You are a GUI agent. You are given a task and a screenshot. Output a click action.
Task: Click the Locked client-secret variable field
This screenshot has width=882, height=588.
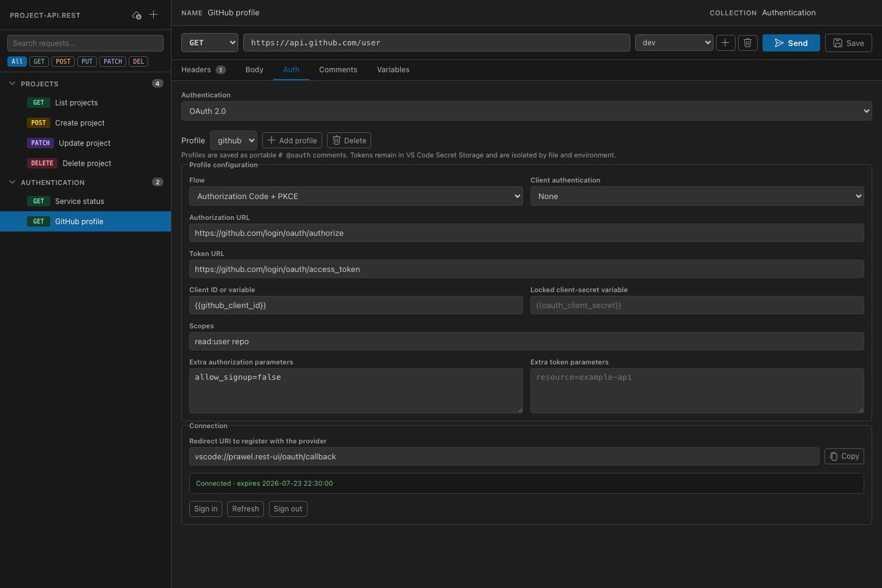tap(697, 305)
